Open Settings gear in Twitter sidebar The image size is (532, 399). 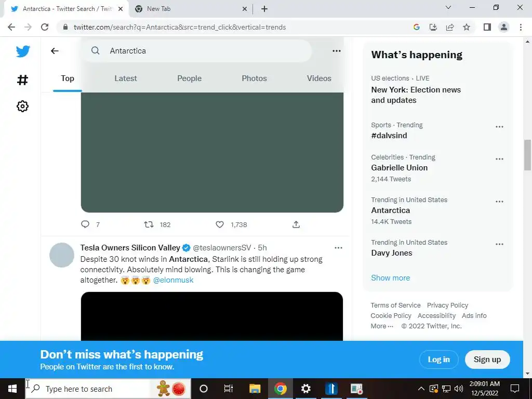tap(22, 106)
